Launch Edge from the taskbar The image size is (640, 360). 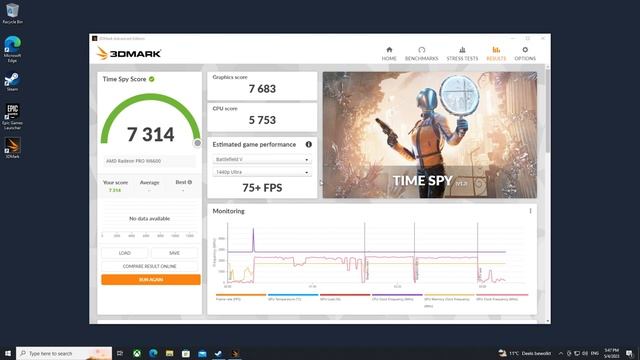coord(153,353)
